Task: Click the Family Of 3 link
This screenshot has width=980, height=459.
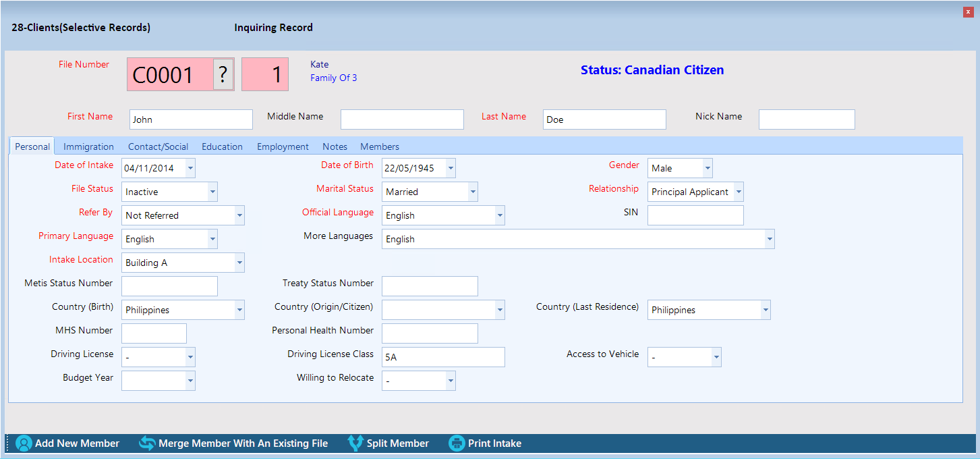Action: (x=333, y=78)
